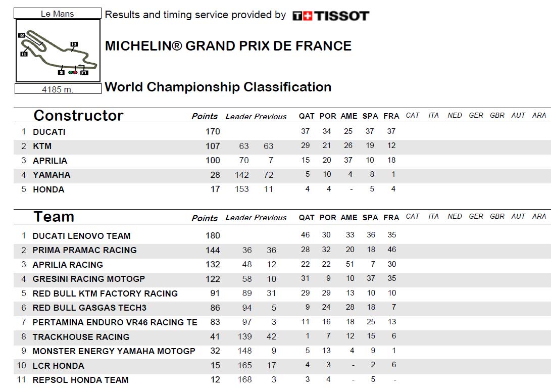The height and width of the screenshot is (392, 551).
Task: Click the 4185 m. track length box
Action: coord(58,89)
